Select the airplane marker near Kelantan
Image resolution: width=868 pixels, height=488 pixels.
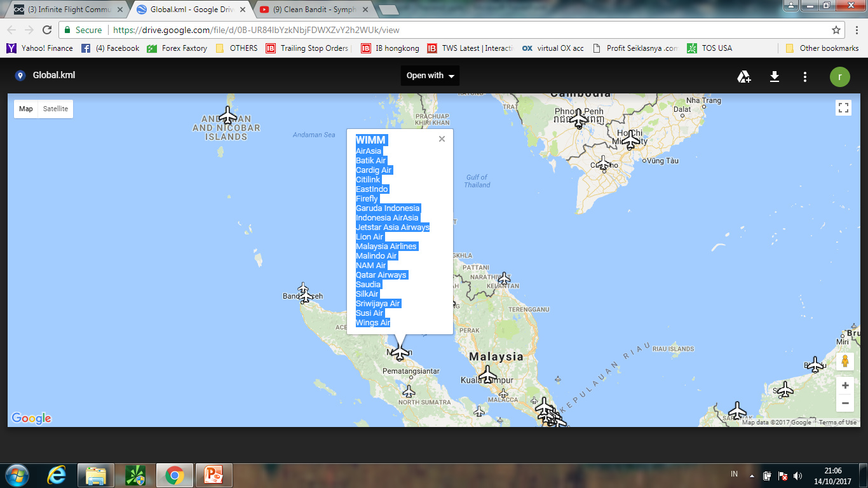click(x=504, y=278)
